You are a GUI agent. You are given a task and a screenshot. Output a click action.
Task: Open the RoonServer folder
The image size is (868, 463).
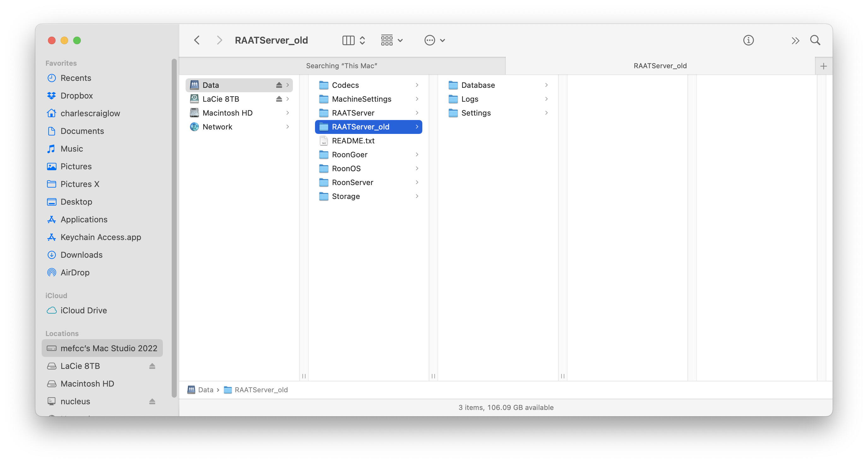coord(368,183)
